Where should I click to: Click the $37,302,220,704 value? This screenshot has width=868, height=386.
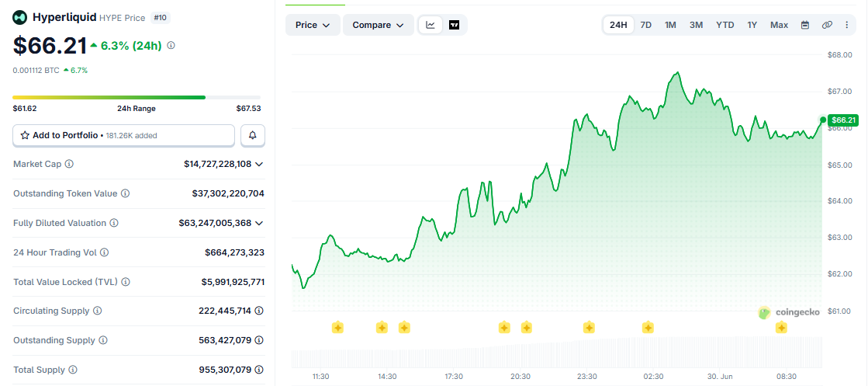click(228, 193)
